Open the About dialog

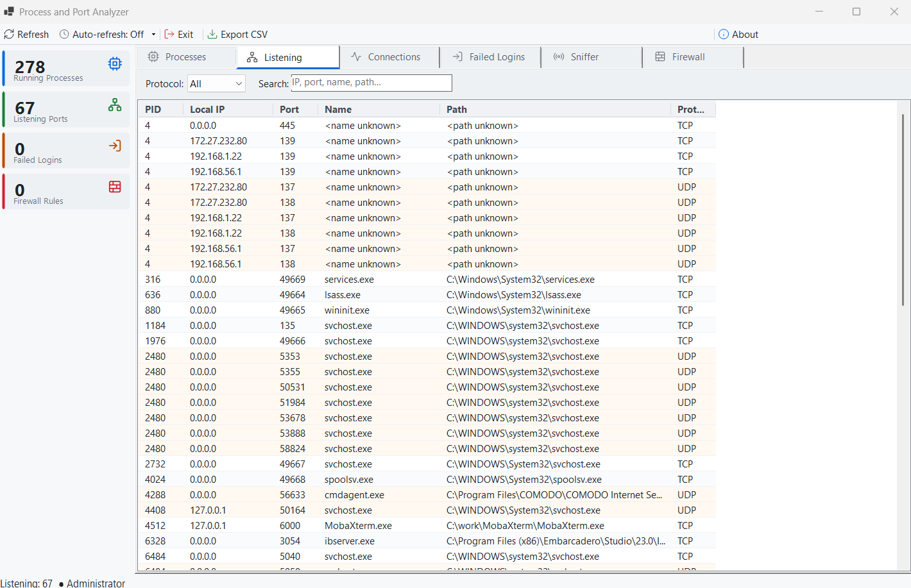coord(738,35)
